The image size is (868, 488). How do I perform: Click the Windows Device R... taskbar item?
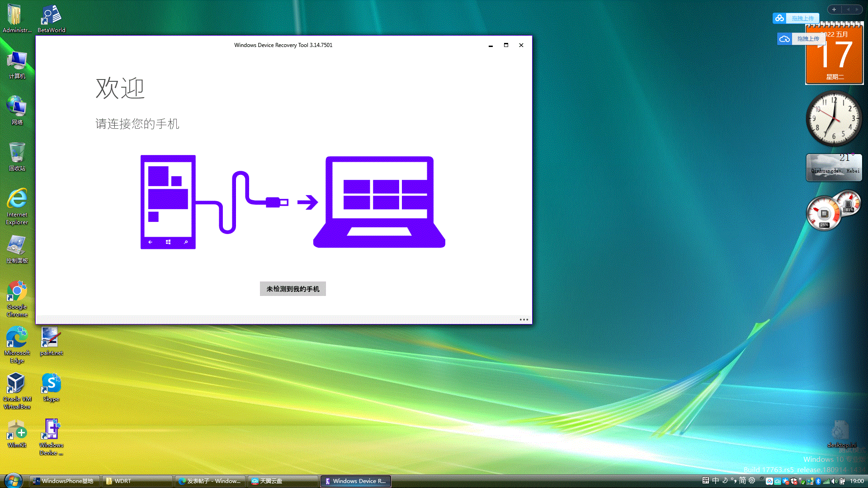click(356, 481)
